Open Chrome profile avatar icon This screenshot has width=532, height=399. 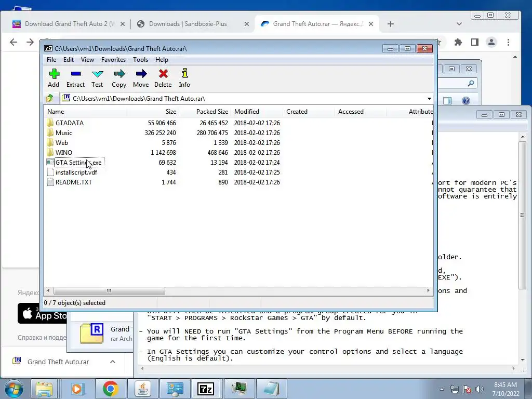(x=491, y=42)
